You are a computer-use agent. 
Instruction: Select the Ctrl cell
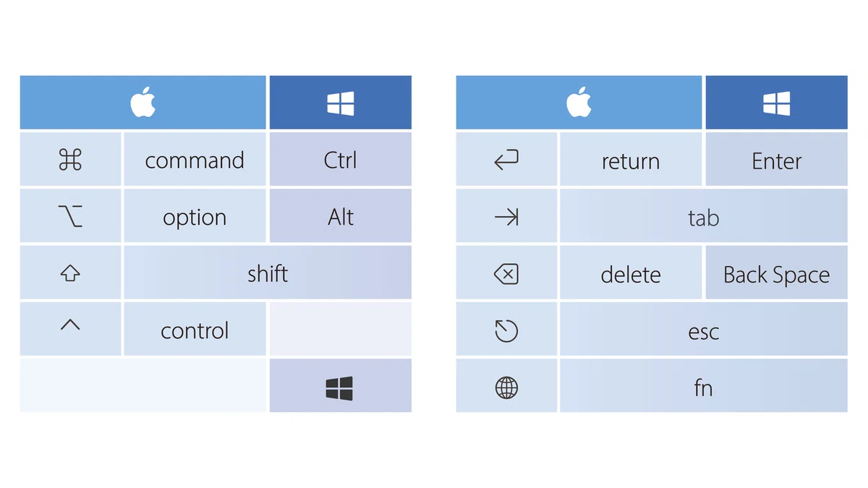click(340, 159)
